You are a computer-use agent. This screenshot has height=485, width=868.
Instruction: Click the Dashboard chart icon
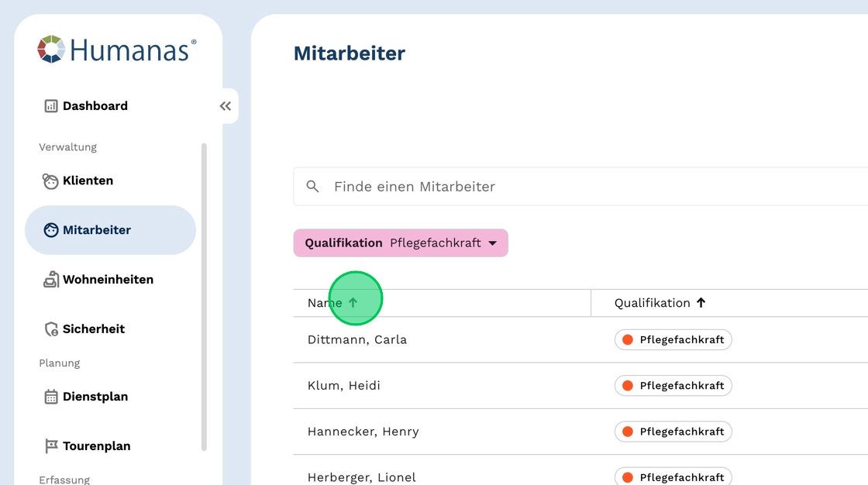(51, 106)
